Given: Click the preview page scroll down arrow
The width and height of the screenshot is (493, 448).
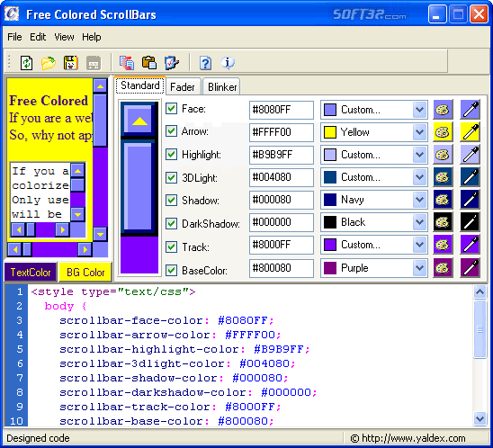Looking at the screenshot, I should coord(100,234).
